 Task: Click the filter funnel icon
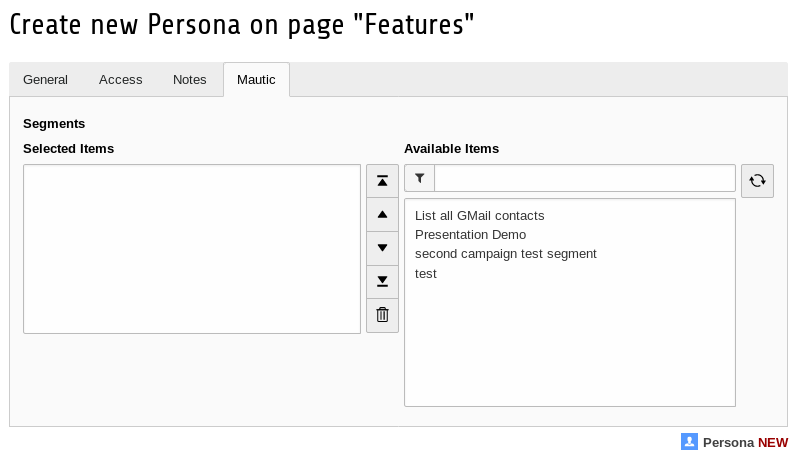point(420,178)
